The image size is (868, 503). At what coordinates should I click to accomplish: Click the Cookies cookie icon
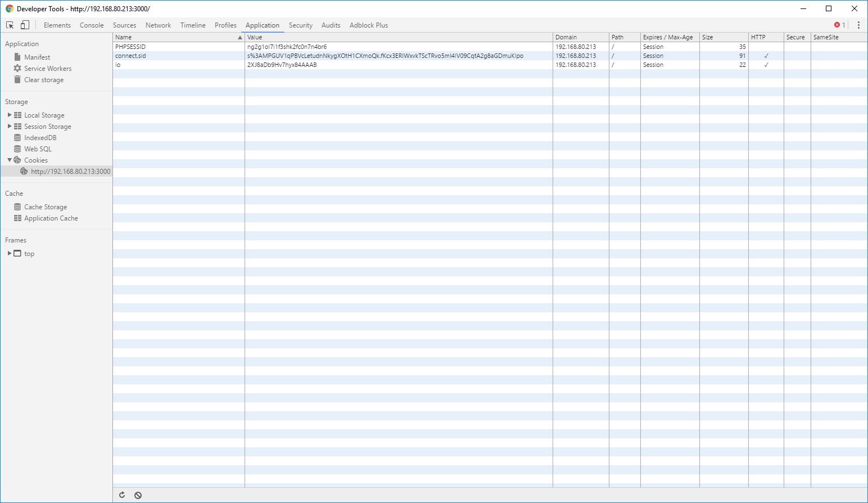pos(17,160)
